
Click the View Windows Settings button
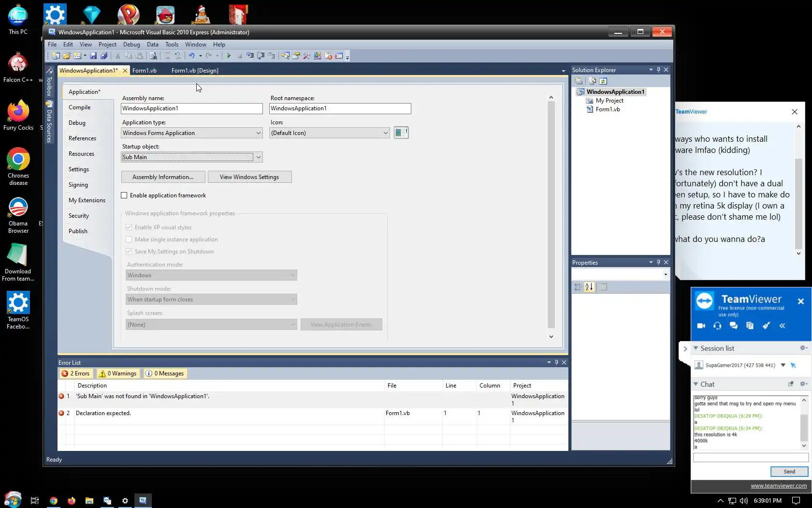coord(249,177)
